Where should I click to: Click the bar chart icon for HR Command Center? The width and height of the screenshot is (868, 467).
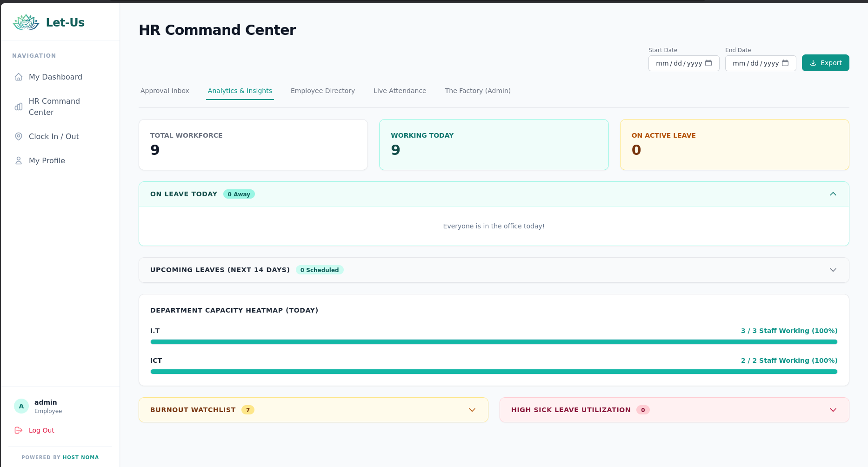click(19, 107)
